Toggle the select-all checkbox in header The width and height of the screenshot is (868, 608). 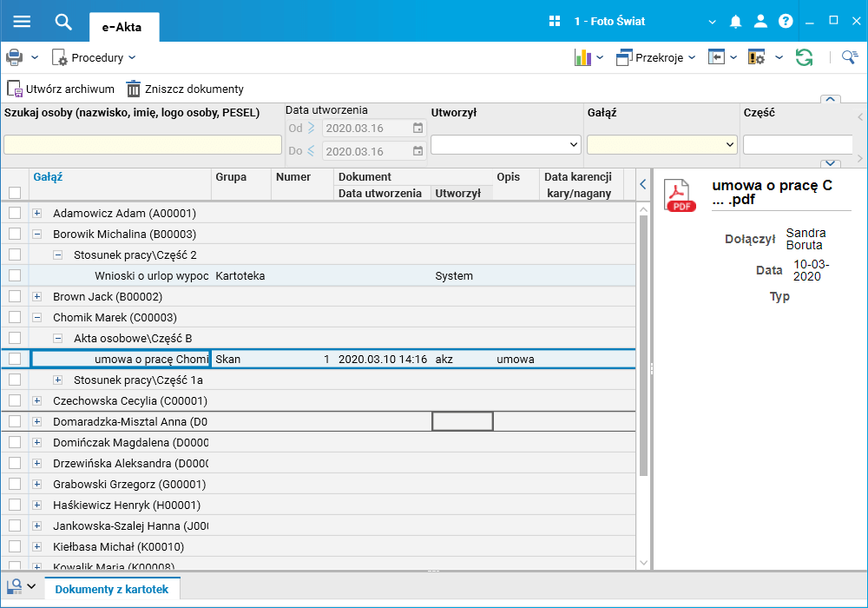15,193
